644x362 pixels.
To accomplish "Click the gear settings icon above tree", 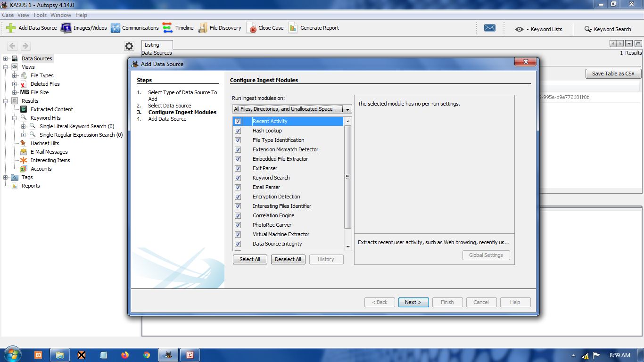I will [129, 46].
